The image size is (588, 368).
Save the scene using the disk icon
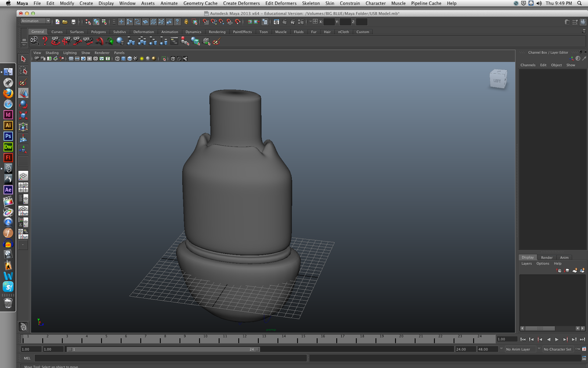coord(73,21)
